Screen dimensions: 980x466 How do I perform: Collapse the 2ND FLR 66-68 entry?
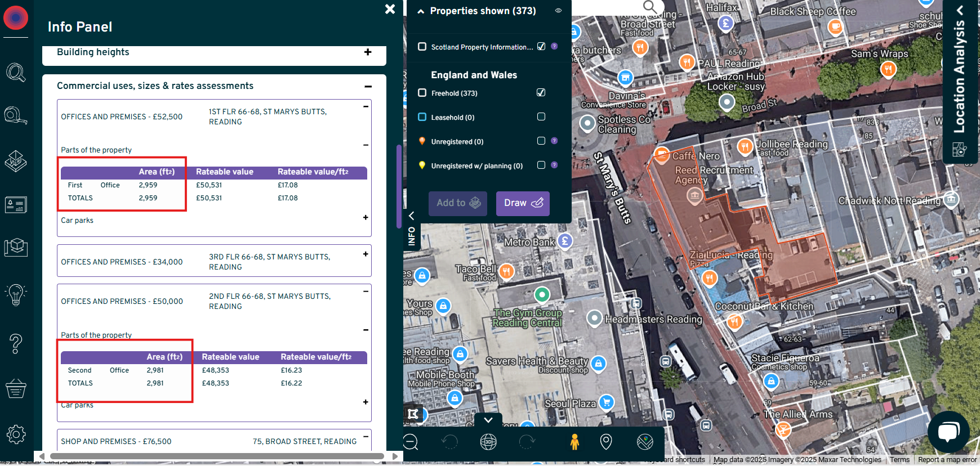366,292
